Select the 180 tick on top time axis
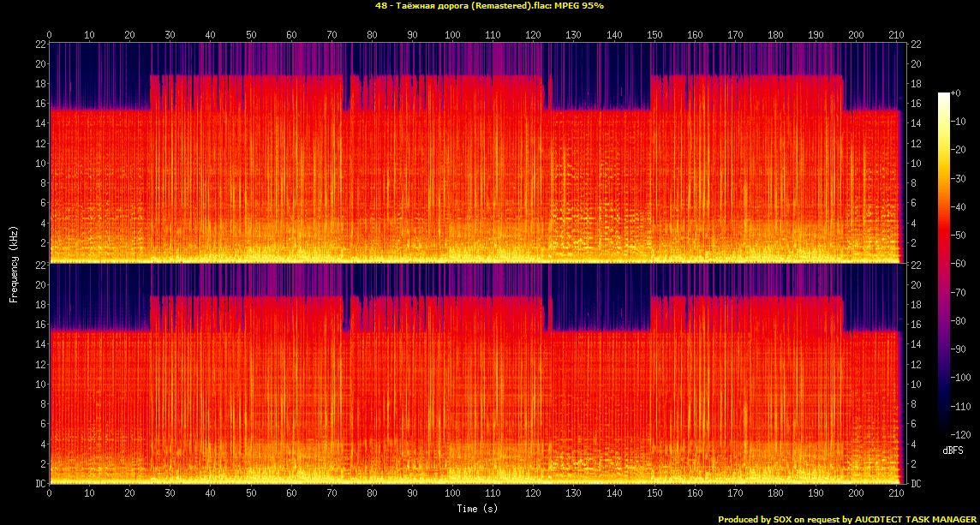Image resolution: width=980 pixels, height=525 pixels. pos(775,35)
